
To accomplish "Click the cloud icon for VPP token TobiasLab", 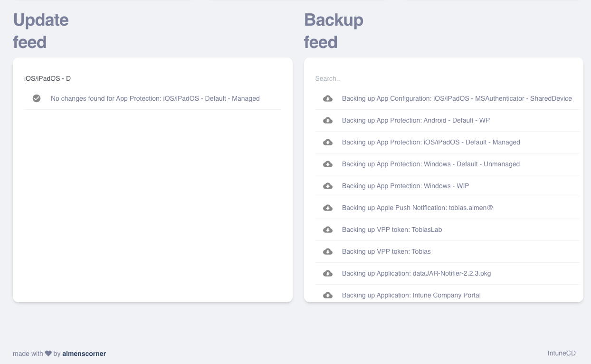I will pos(328,230).
